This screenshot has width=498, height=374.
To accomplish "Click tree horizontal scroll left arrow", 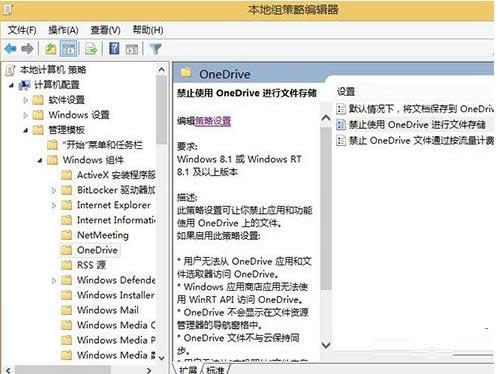I will click(8, 370).
